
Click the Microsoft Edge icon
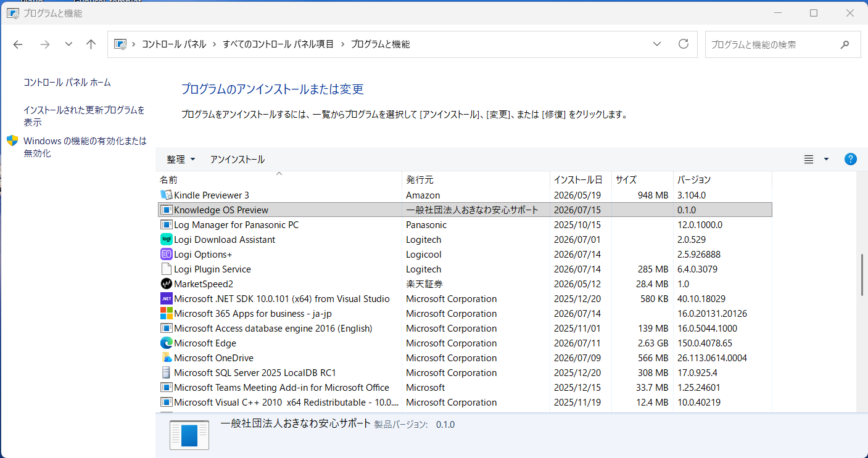point(166,343)
